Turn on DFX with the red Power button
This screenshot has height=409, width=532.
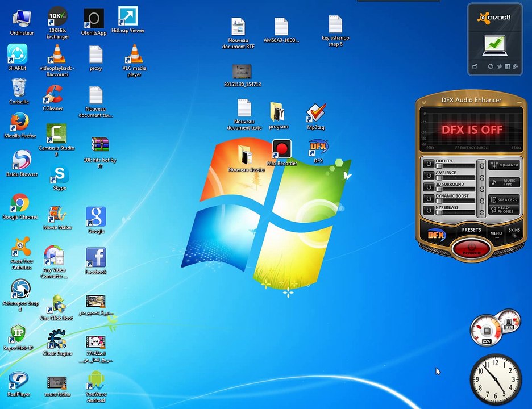(471, 249)
